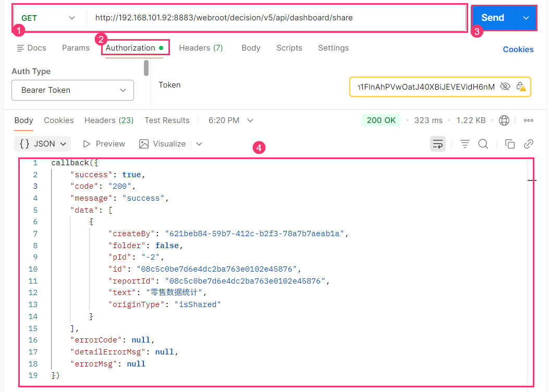
Task: Toggle the word wrap icon
Action: (438, 144)
